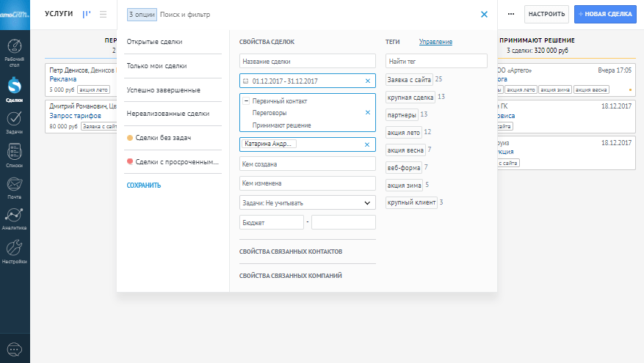
Task: Select Успешно завершенные filter preset
Action: pos(163,89)
